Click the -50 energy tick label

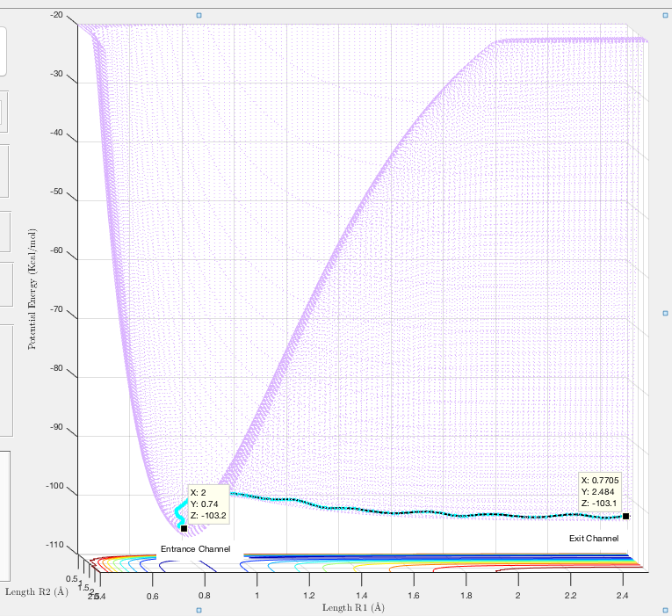(x=56, y=192)
